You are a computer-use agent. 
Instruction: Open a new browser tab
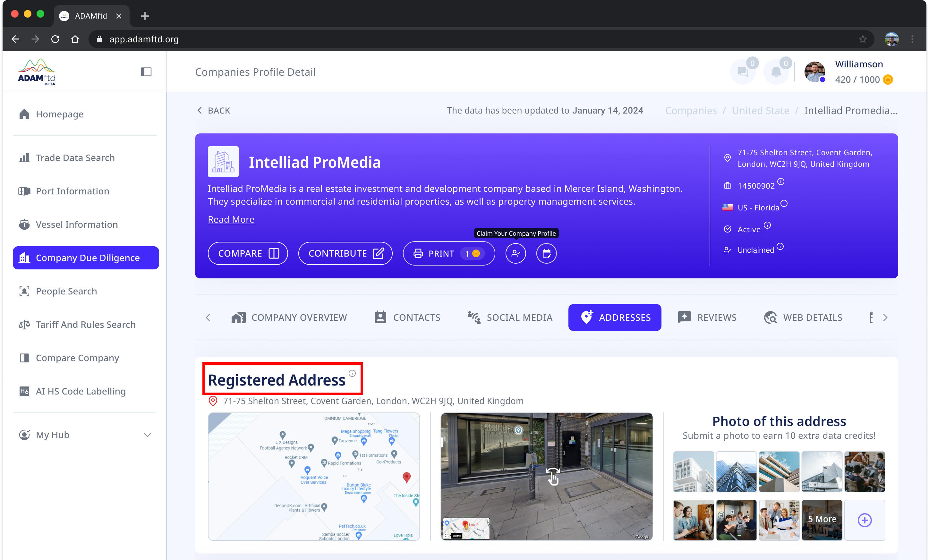point(145,16)
